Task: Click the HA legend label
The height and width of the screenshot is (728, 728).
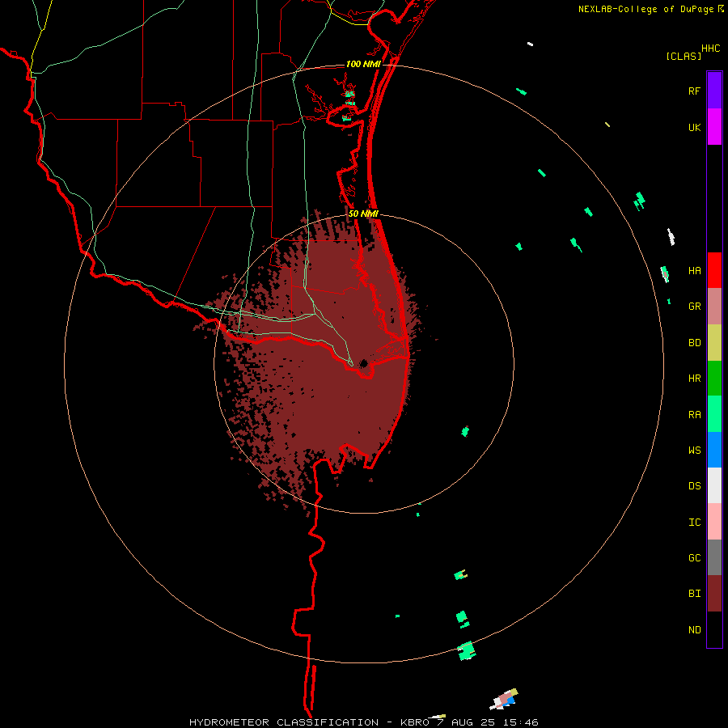Action: tap(695, 271)
